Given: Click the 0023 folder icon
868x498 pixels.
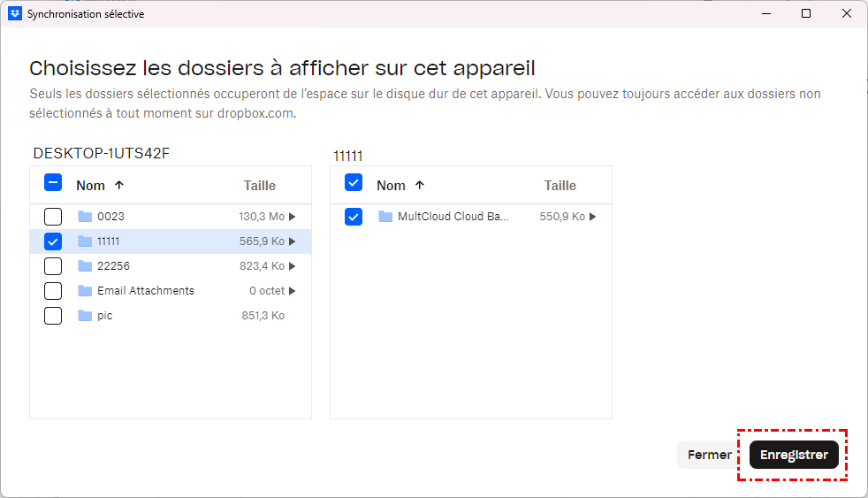Looking at the screenshot, I should point(85,217).
